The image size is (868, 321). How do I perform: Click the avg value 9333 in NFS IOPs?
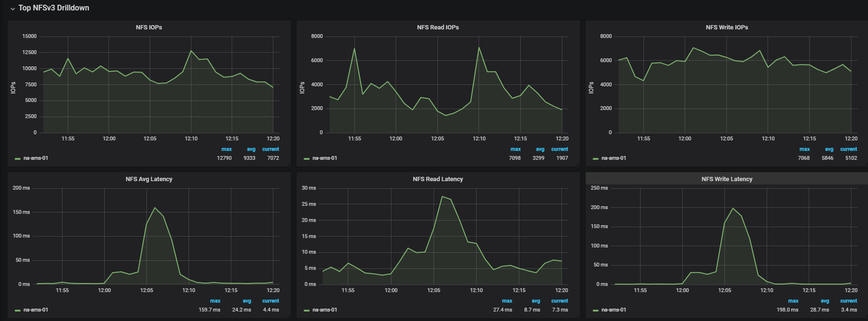tap(249, 158)
